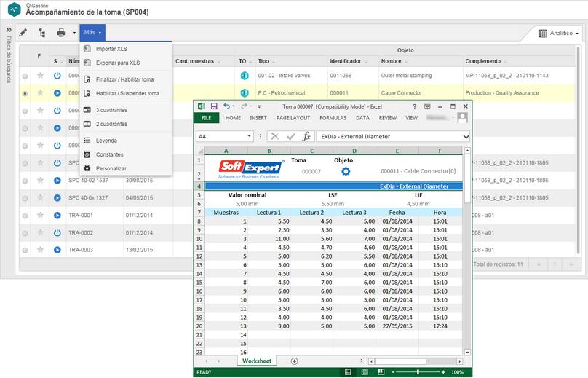Open Excel help question mark
This screenshot has width=588, height=378.
[414, 106]
